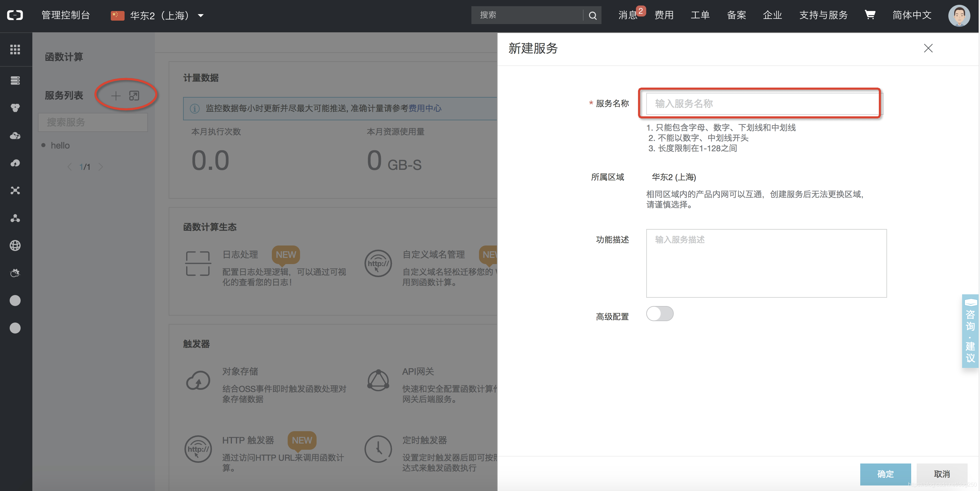Open the shopping cart icon
The height and width of the screenshot is (491, 980).
[870, 15]
